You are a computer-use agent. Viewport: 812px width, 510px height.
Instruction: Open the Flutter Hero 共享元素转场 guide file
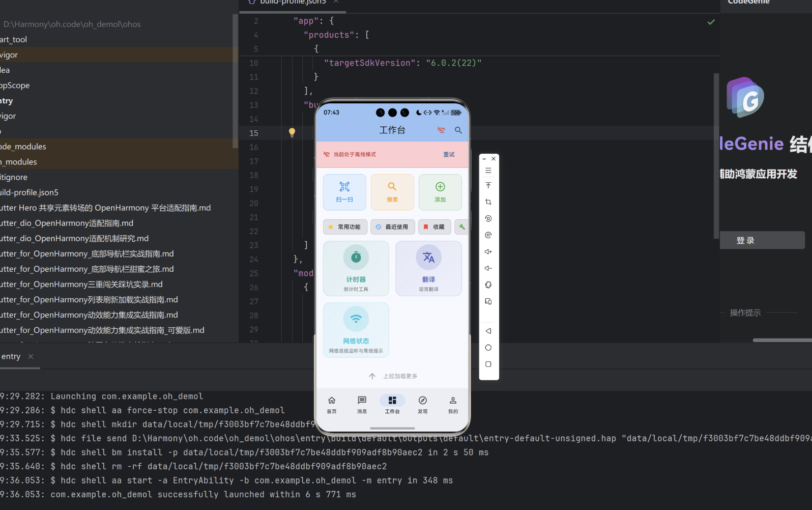105,208
